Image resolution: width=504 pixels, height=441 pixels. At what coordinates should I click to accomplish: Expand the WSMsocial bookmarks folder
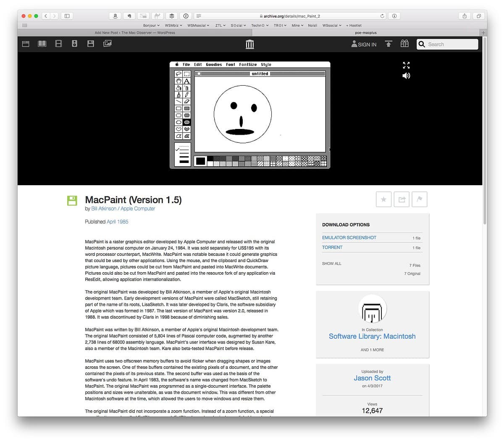pyautogui.click(x=198, y=25)
